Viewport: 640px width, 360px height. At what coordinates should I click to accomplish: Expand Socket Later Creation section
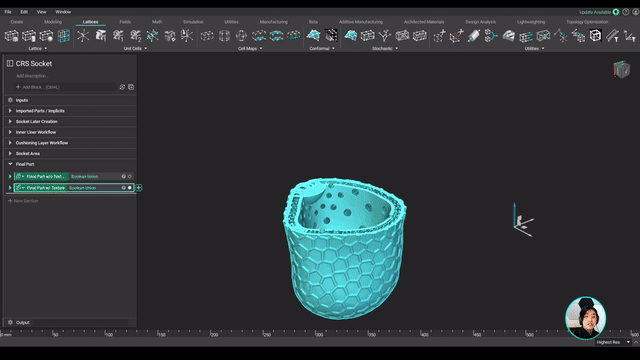10,122
